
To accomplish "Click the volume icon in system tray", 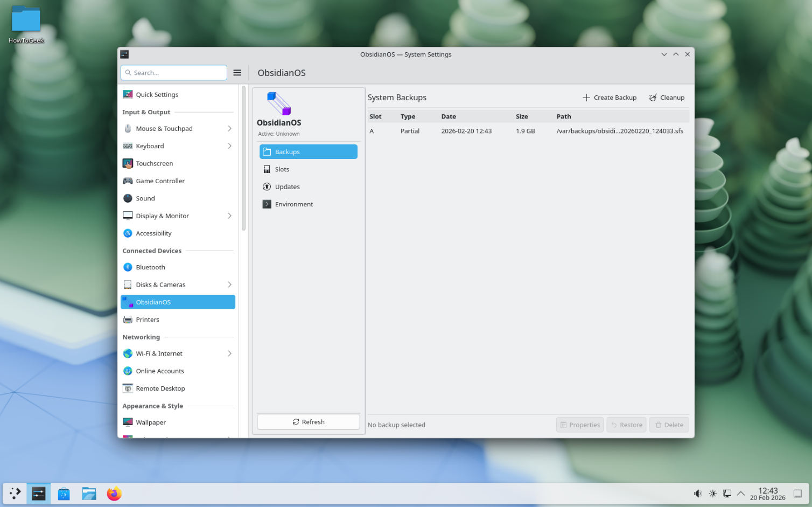I will [x=698, y=494].
